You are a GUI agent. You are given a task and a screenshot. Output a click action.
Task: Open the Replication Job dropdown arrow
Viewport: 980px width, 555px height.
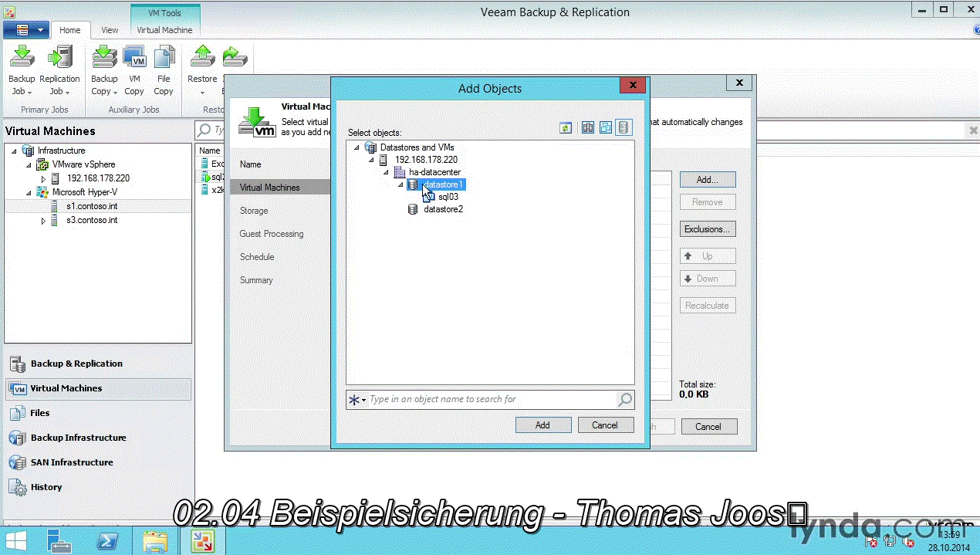point(66,92)
